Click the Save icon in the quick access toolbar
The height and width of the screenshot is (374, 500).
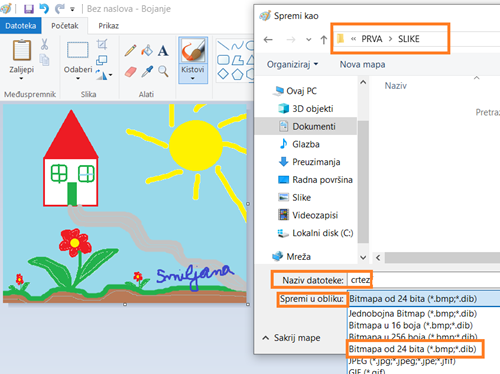[29, 9]
